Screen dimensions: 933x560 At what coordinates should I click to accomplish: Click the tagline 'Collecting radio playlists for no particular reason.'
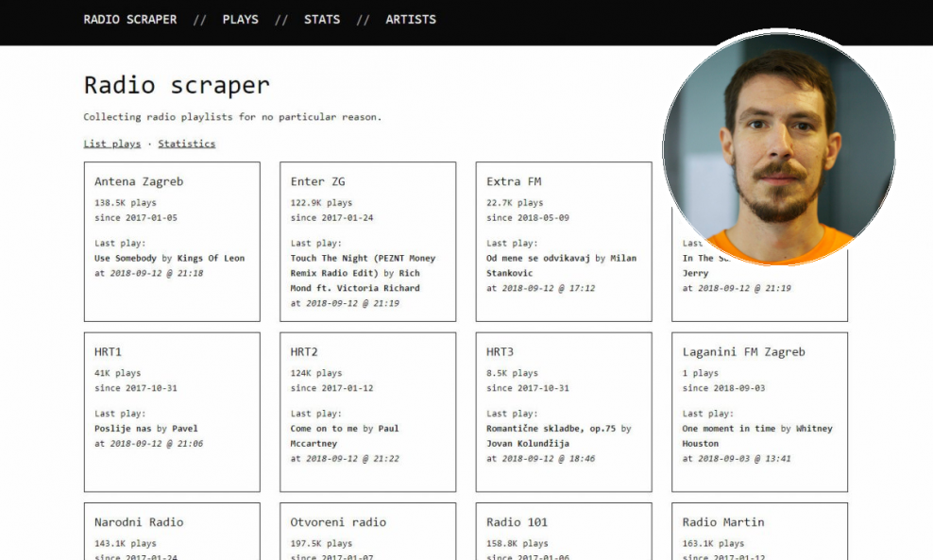point(232,117)
